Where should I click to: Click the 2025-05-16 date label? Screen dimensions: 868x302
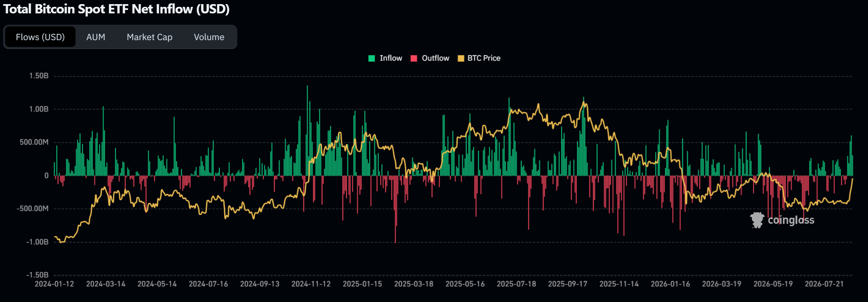click(x=465, y=284)
